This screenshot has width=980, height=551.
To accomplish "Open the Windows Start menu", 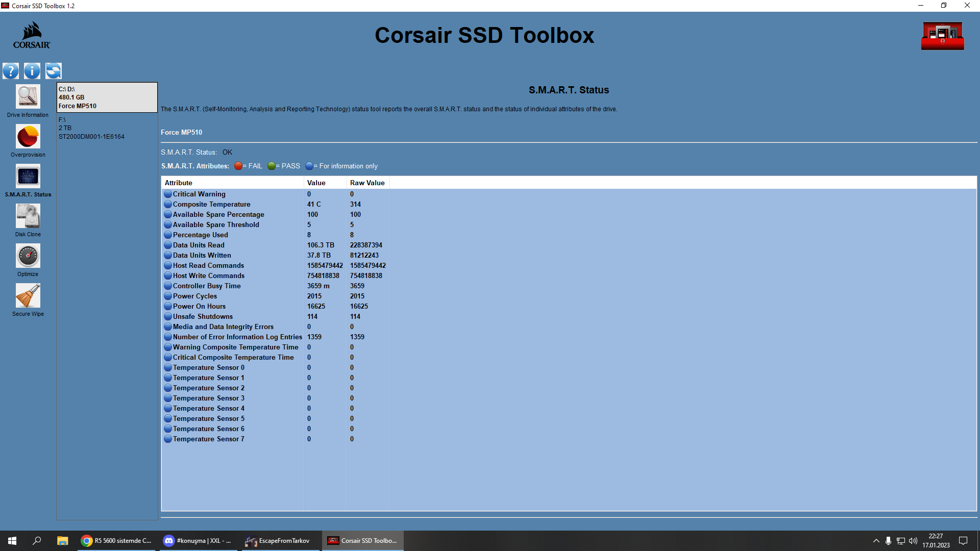I will (12, 541).
